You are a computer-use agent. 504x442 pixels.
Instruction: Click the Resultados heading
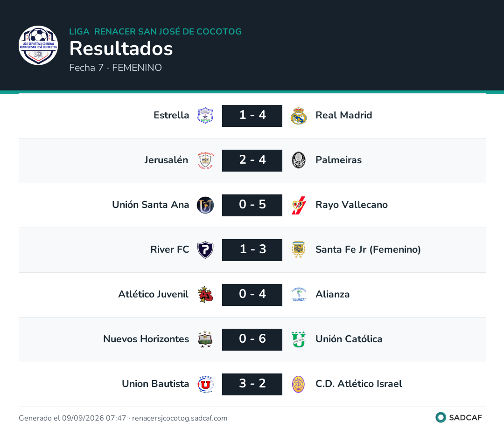tap(121, 48)
